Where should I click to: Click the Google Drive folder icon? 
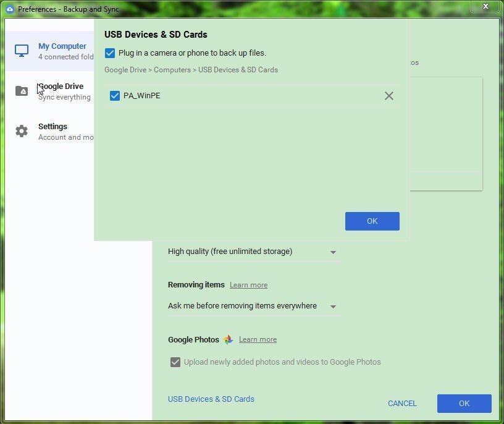pyautogui.click(x=22, y=91)
